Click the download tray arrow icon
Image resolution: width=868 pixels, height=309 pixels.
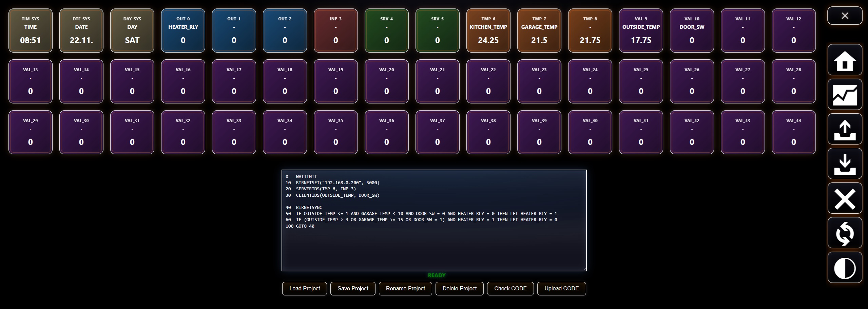pos(845,164)
